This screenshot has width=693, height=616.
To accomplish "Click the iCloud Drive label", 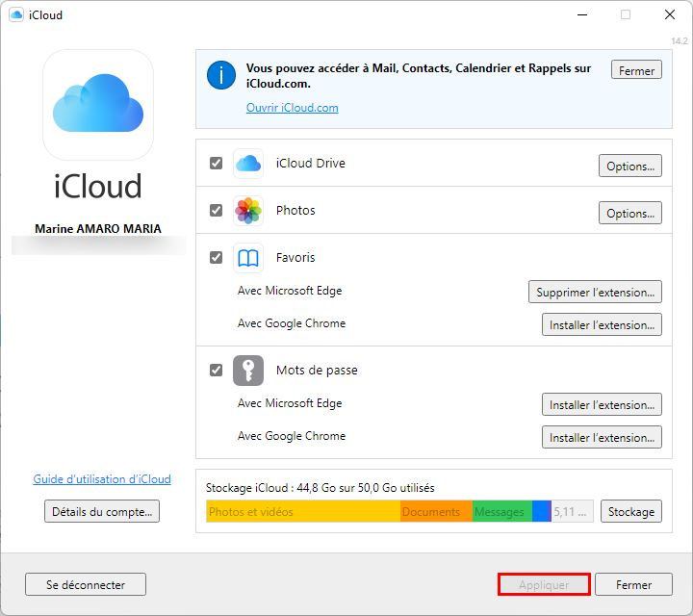I will click(311, 163).
